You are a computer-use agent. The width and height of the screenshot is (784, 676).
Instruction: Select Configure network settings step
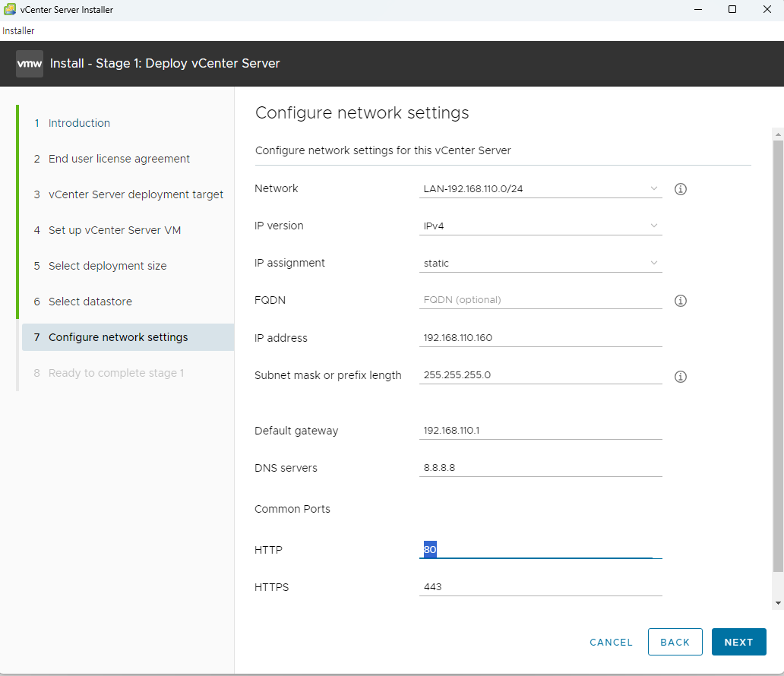click(128, 337)
